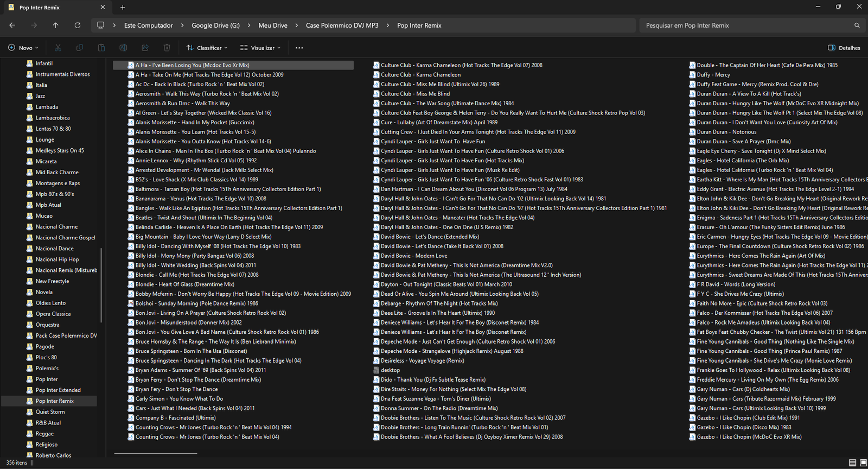This screenshot has height=469, width=868.
Task: Add a new tab
Action: 123,8
